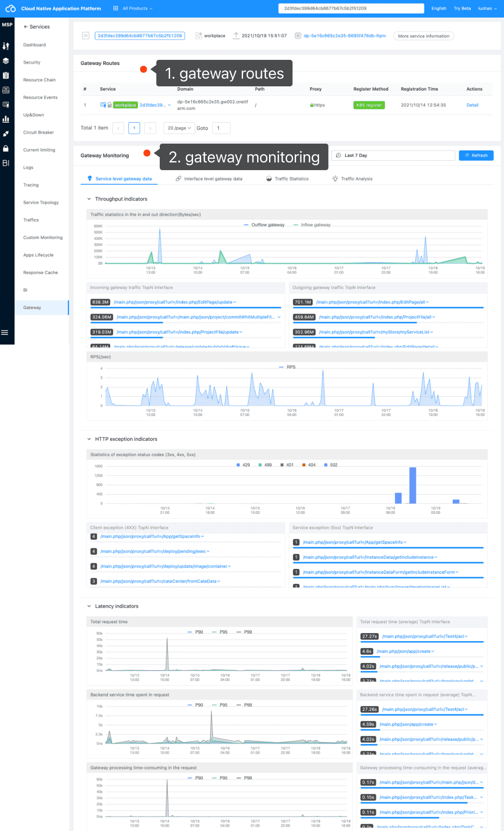
Task: Click the padlock icon in dark sidebar
Action: [6, 148]
